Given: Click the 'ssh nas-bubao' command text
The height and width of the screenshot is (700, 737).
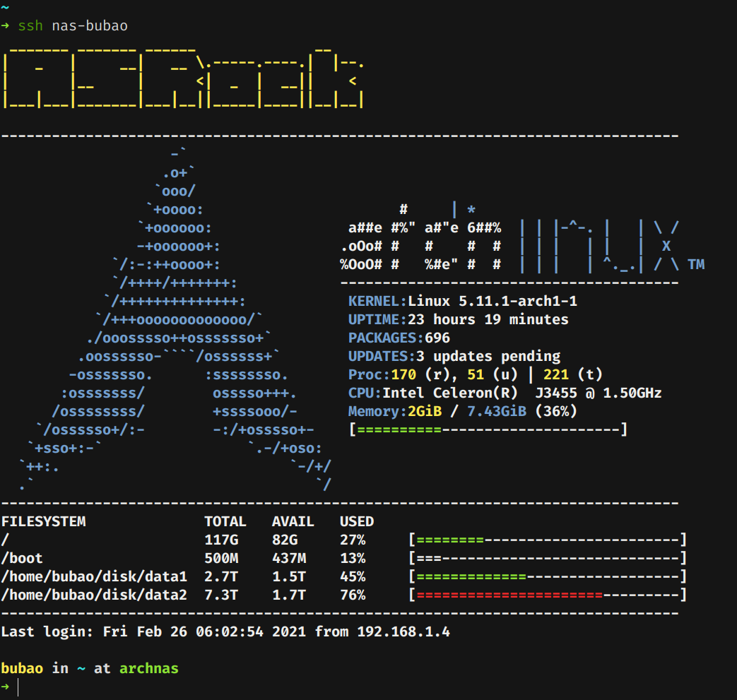Looking at the screenshot, I should click(73, 26).
